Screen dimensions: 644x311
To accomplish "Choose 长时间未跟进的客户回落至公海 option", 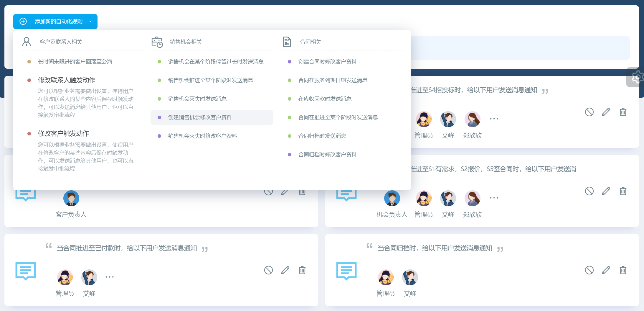I will pos(75,61).
